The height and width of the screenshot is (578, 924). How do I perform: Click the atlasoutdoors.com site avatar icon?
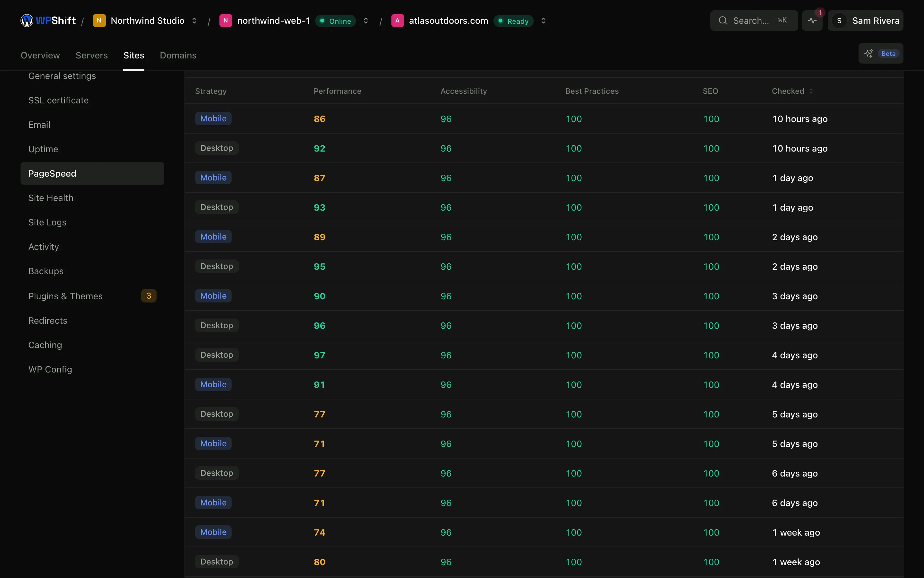398,21
